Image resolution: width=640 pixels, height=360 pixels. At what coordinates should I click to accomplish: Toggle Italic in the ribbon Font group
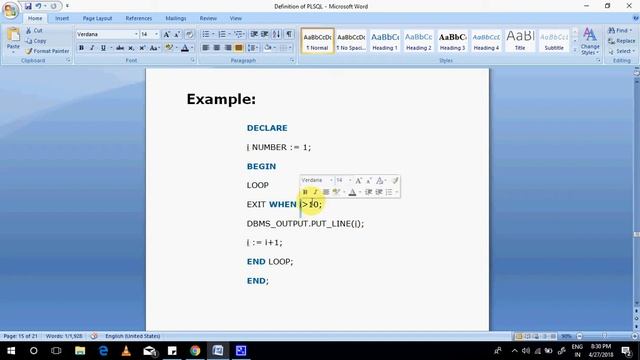[x=92, y=48]
